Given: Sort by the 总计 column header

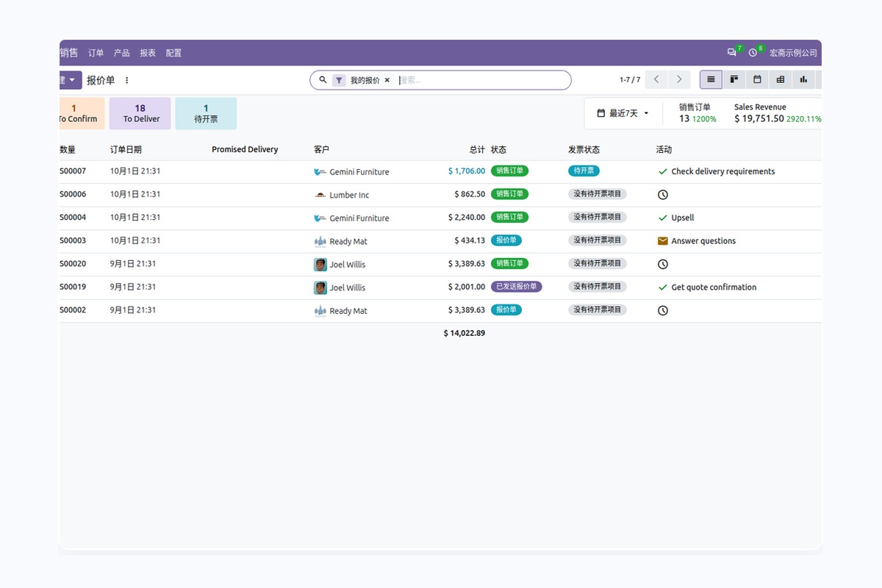Looking at the screenshot, I should click(x=477, y=149).
